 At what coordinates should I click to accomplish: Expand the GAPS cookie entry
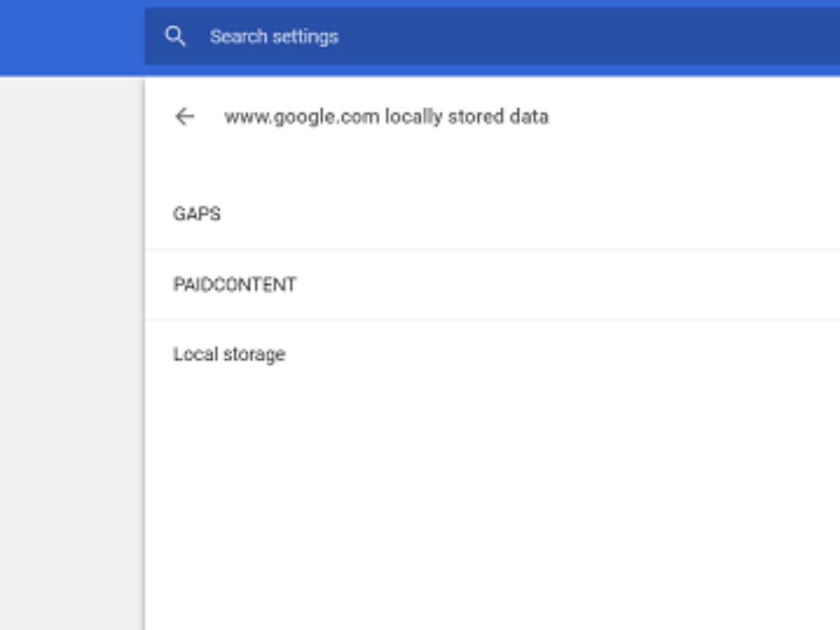[x=490, y=213]
